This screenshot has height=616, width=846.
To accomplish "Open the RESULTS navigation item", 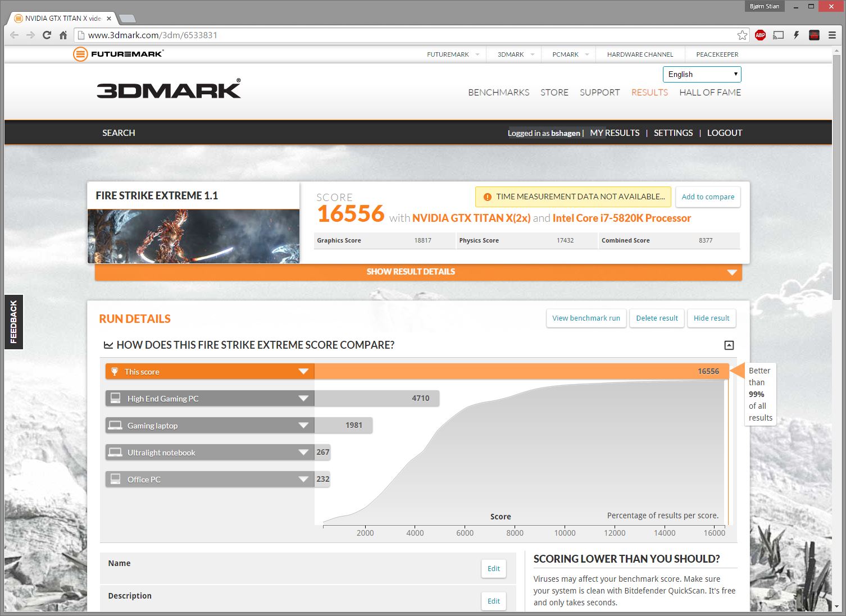I will tap(649, 92).
